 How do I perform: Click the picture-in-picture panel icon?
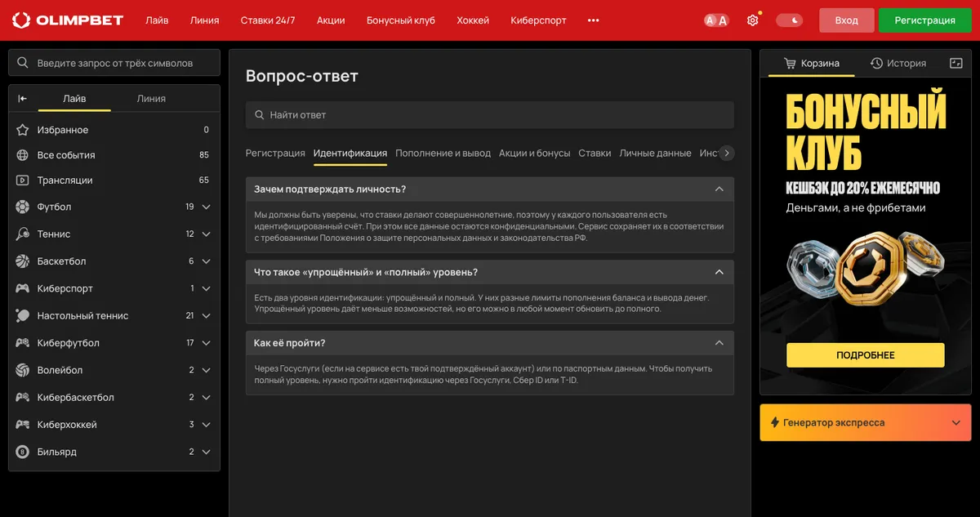[956, 63]
